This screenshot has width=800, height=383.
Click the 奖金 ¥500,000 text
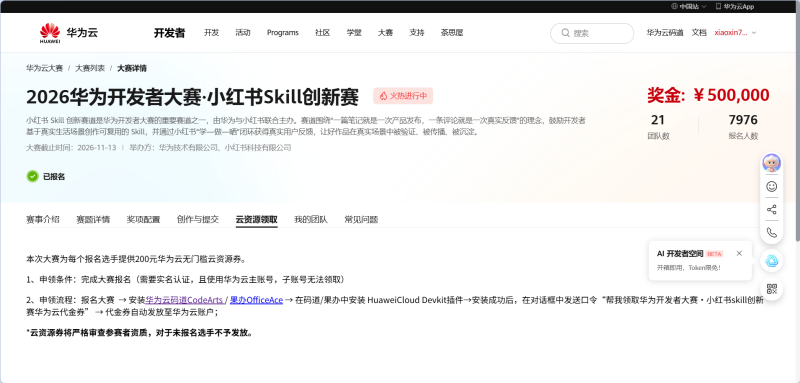click(708, 95)
